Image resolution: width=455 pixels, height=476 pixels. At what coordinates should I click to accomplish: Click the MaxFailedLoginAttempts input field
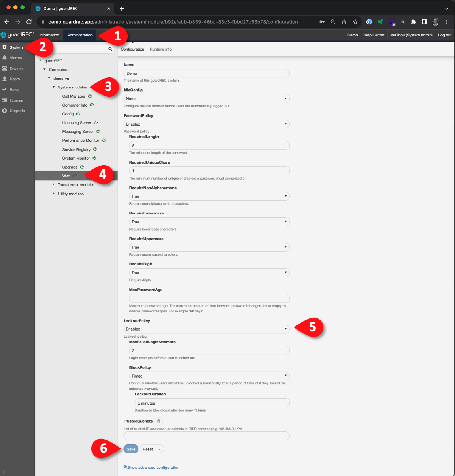pyautogui.click(x=209, y=350)
